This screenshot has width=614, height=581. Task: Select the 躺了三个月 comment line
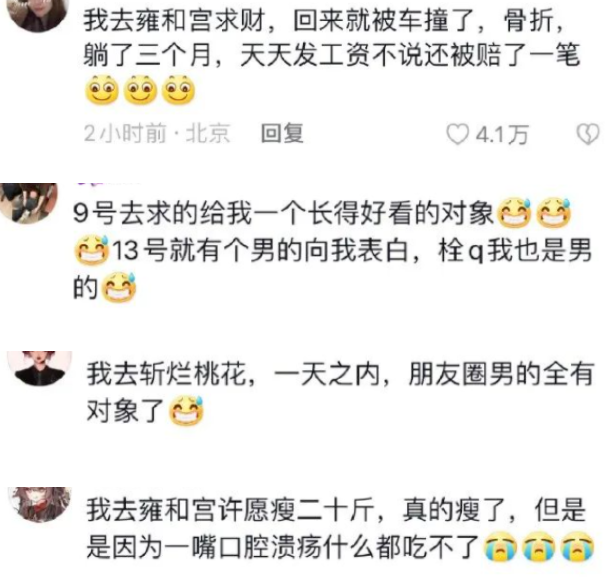click(x=331, y=55)
